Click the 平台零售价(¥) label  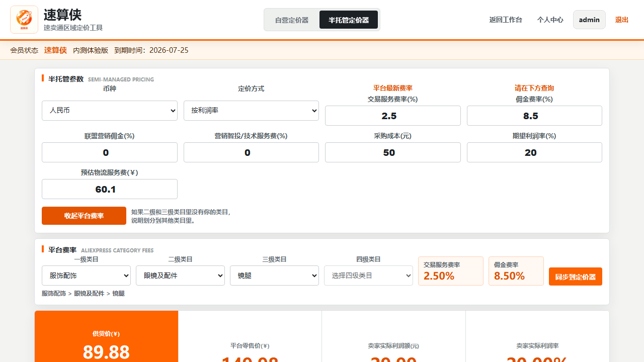pyautogui.click(x=250, y=346)
